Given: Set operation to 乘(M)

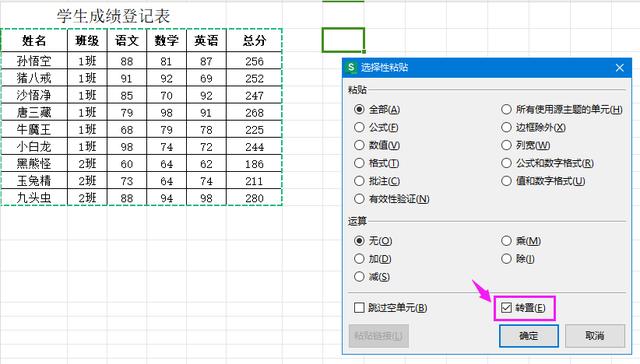Looking at the screenshot, I should (521, 241).
